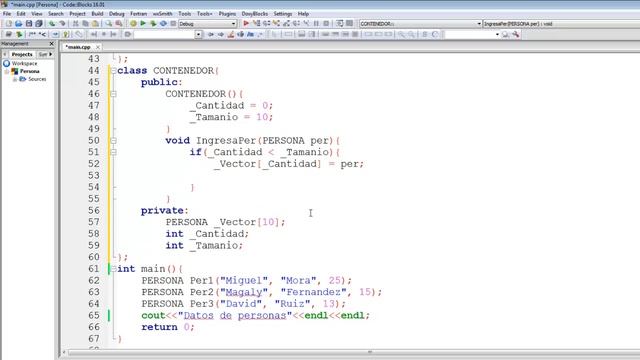Collapse the IngresaPer fold marker on line 50
This screenshot has height=360, width=640.
pos(113,140)
